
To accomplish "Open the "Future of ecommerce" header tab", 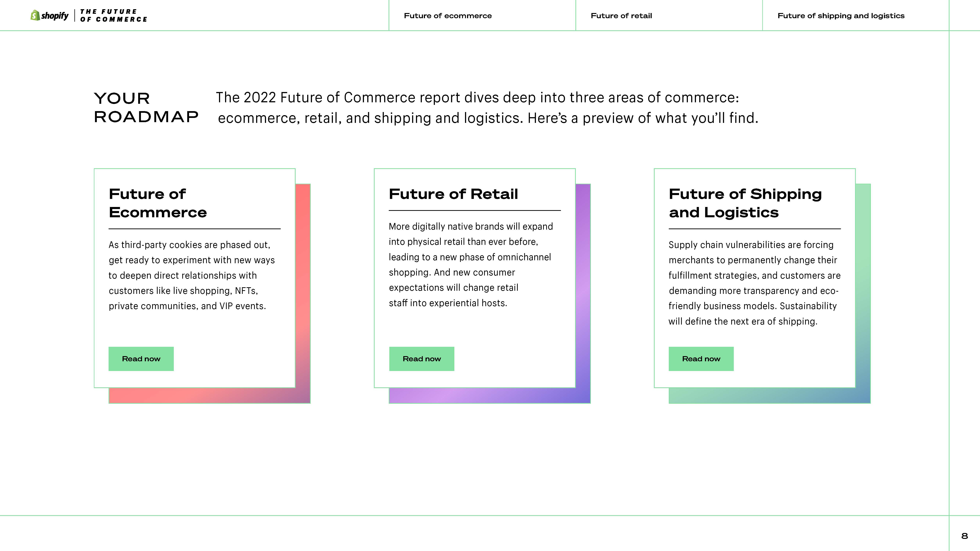I will 447,16.
